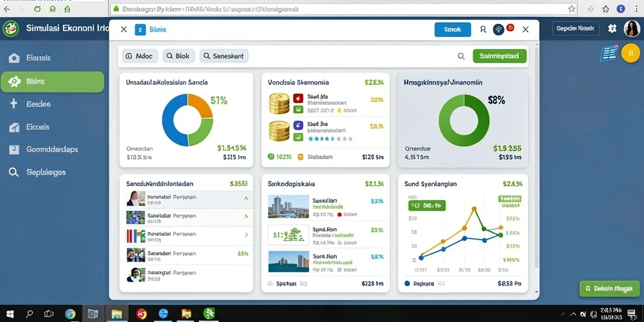Select the Senesкent filter chip
This screenshot has height=322, width=644.
224,56
